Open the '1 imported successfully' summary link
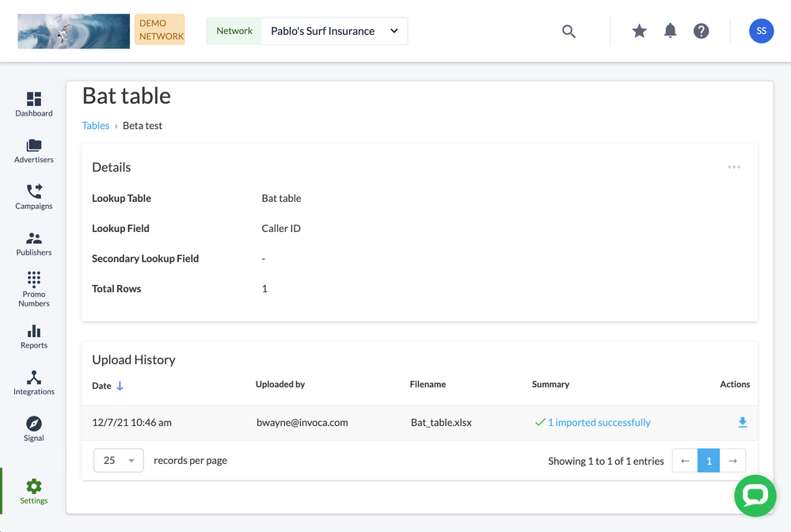The width and height of the screenshot is (791, 532). pyautogui.click(x=599, y=423)
